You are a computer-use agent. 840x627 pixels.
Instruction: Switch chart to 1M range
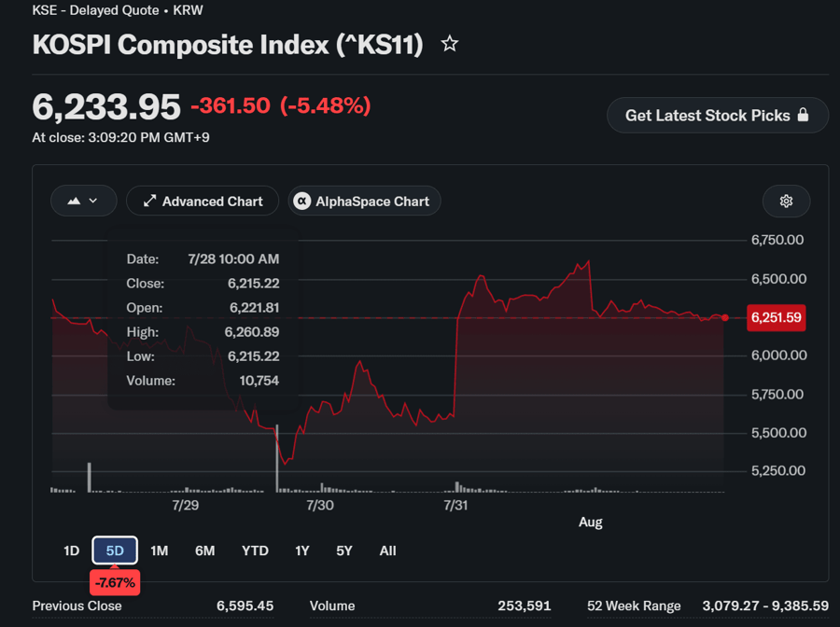coord(159,550)
